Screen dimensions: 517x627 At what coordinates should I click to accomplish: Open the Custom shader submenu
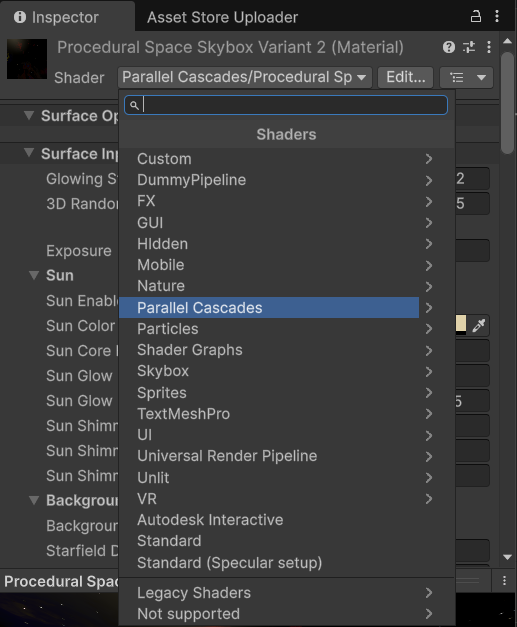(x=287, y=159)
